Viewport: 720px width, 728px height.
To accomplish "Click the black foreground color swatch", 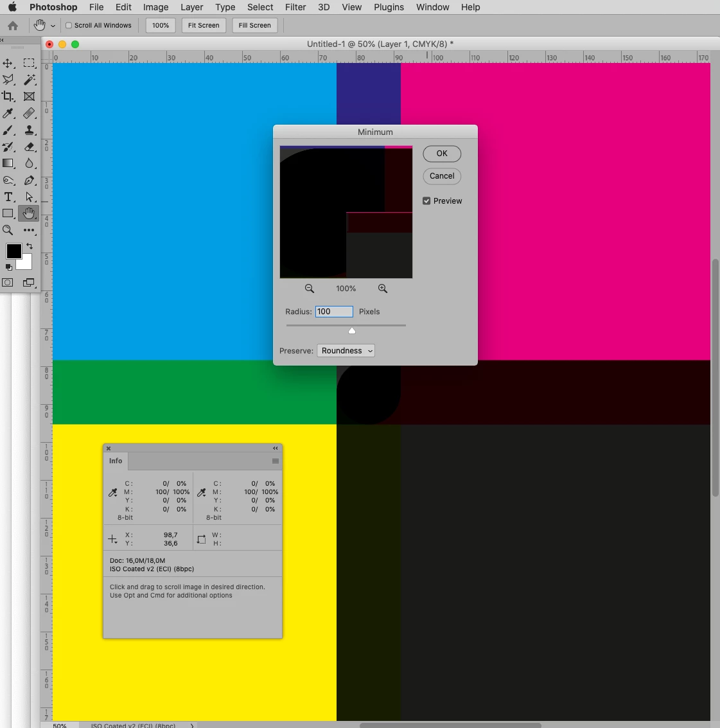I will (14, 251).
